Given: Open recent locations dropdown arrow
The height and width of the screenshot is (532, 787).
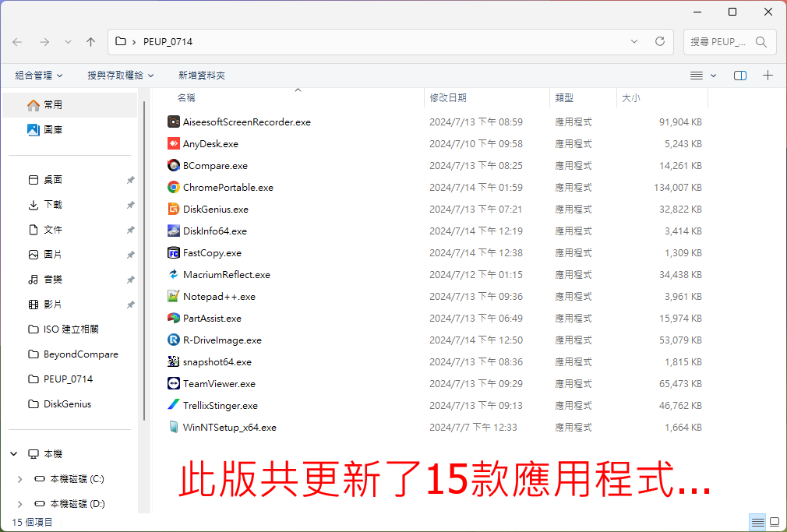Looking at the screenshot, I should pos(68,42).
